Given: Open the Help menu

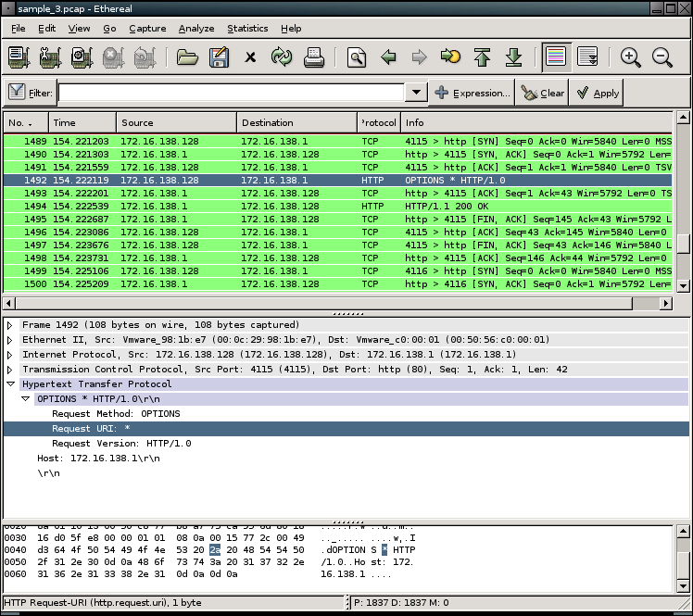Looking at the screenshot, I should click(x=291, y=29).
